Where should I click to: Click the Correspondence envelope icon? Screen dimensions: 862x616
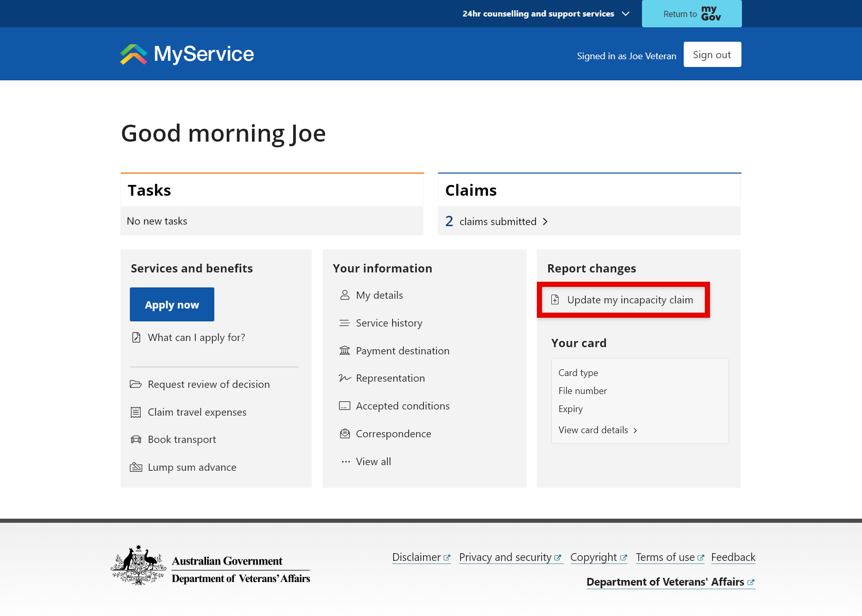[x=344, y=433]
